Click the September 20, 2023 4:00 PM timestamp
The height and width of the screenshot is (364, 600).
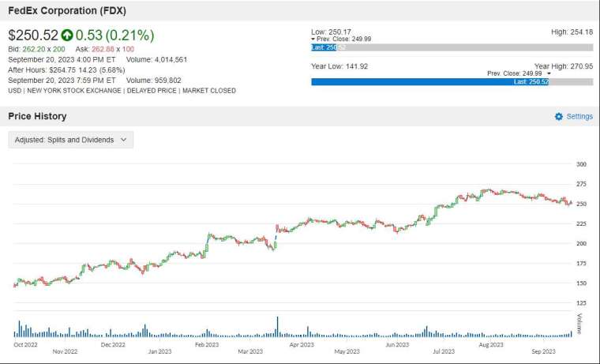click(62, 60)
